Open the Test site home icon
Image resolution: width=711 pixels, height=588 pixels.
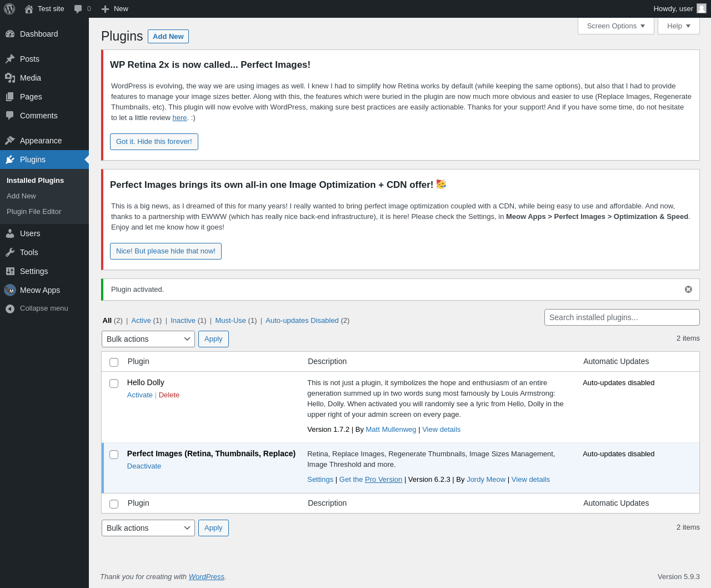pyautogui.click(x=29, y=9)
